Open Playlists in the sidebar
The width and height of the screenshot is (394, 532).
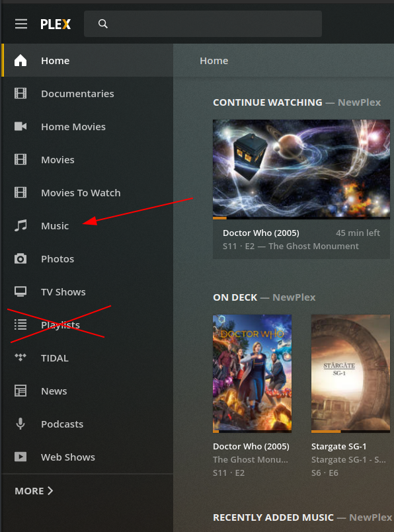87,324
